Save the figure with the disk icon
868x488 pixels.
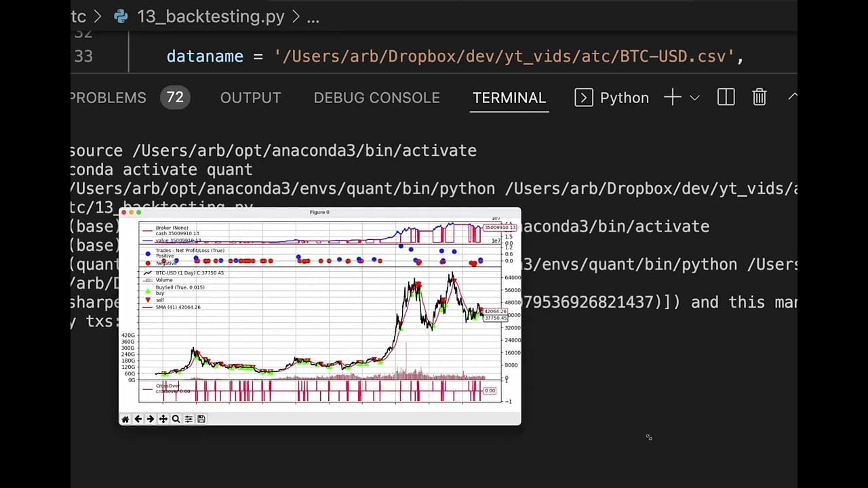point(201,419)
